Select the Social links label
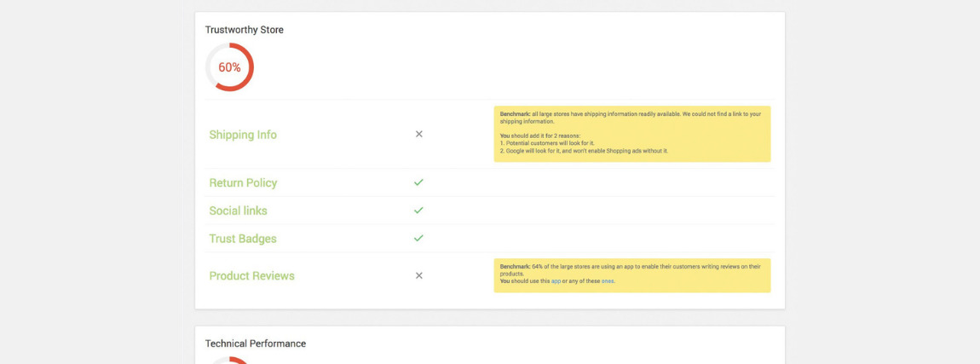Viewport: 980px width, 364px height. pos(238,211)
